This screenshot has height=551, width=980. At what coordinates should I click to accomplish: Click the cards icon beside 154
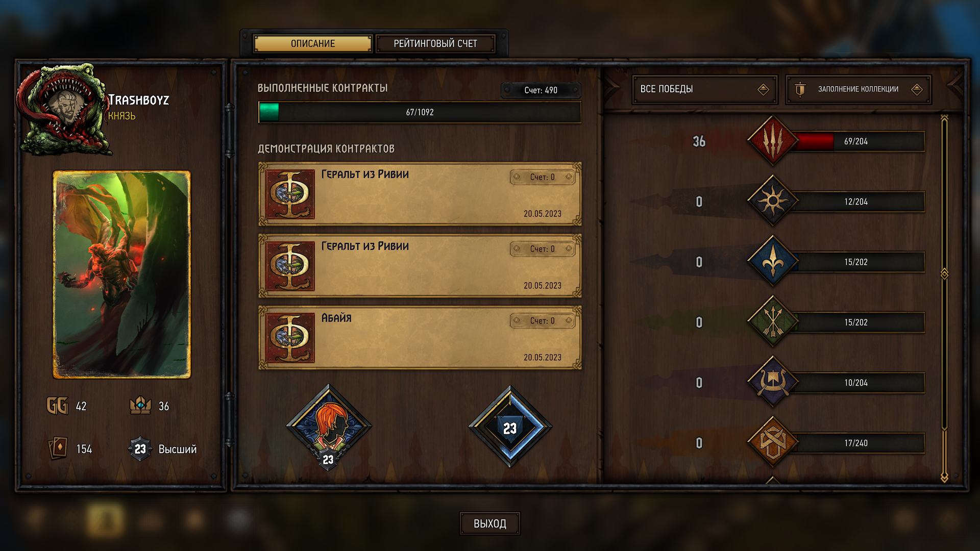pyautogui.click(x=58, y=448)
